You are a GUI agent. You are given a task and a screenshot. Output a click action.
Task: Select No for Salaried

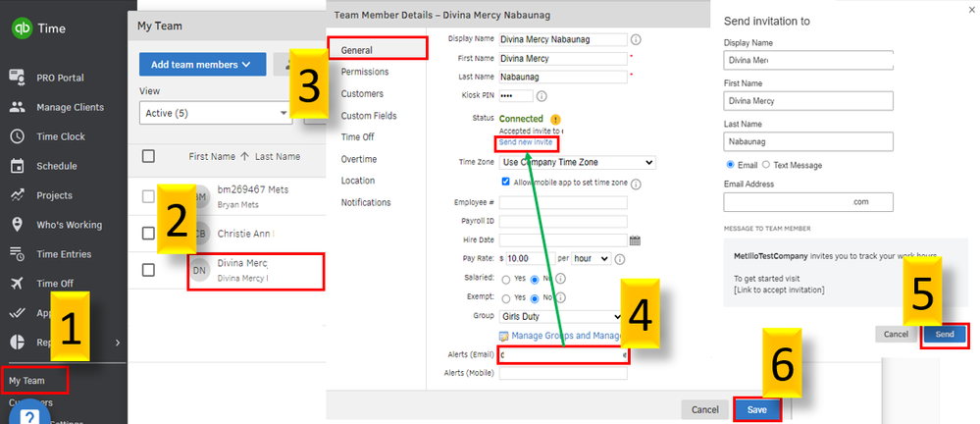(535, 279)
